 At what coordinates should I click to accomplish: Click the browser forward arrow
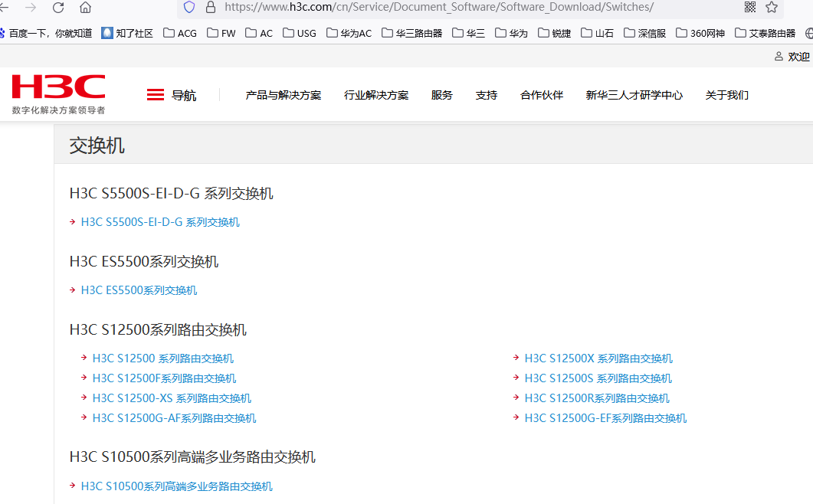(31, 7)
